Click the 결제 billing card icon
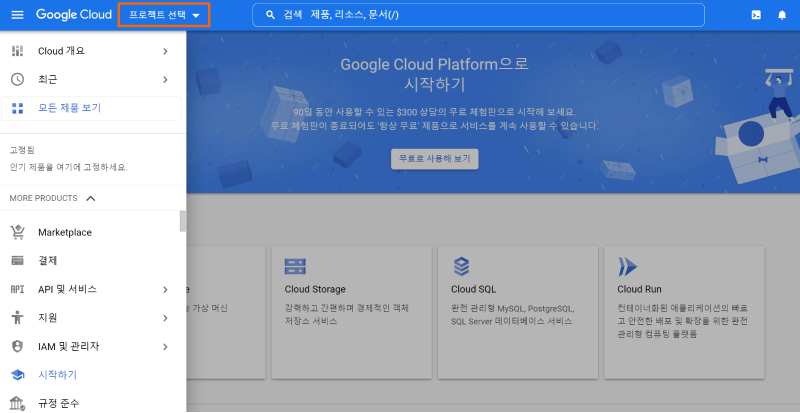The image size is (800, 413). click(17, 261)
